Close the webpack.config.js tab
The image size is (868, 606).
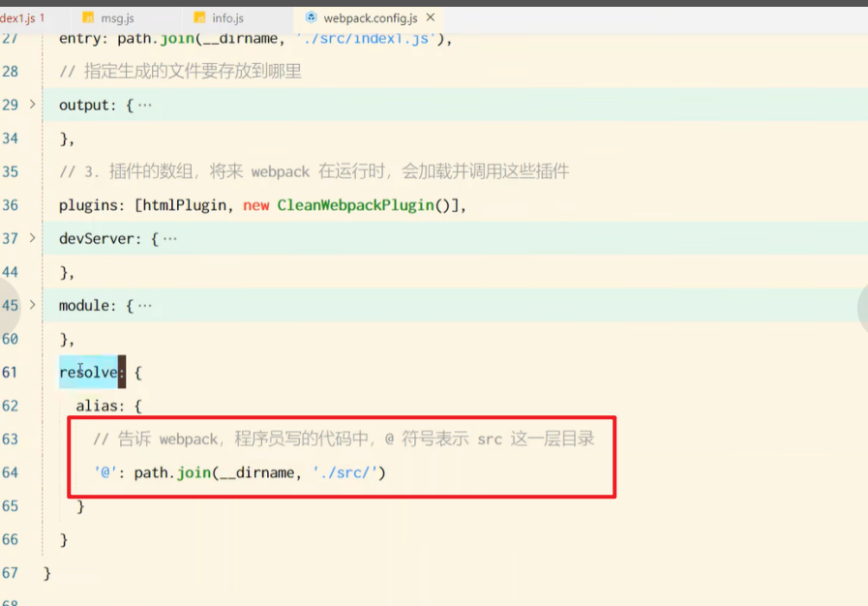point(431,17)
